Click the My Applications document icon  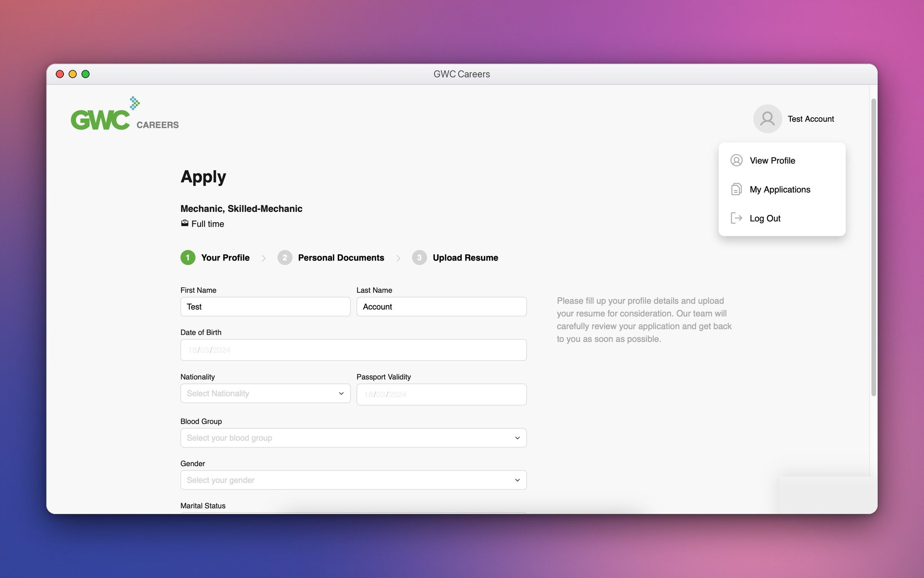[736, 189]
